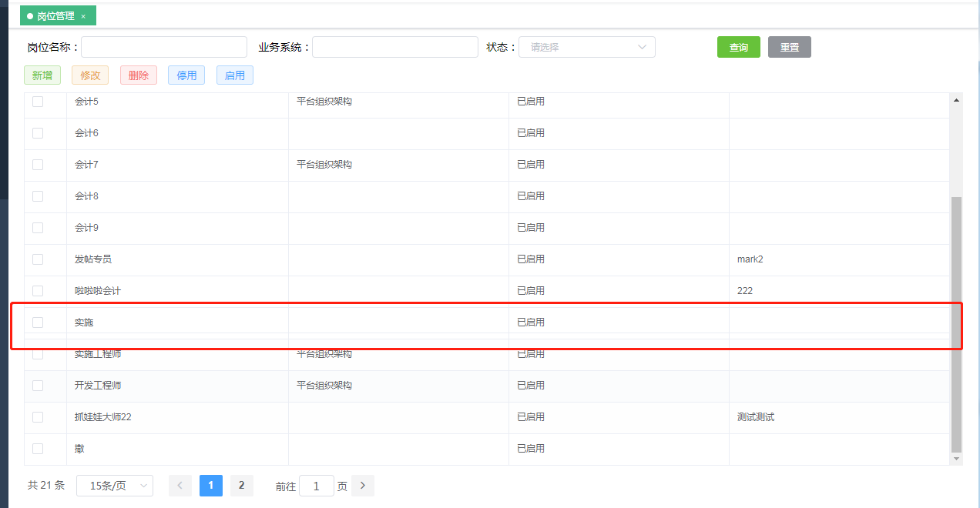
Task: Tick the checkbox beside 抓娃娃大师22
Action: 37,416
